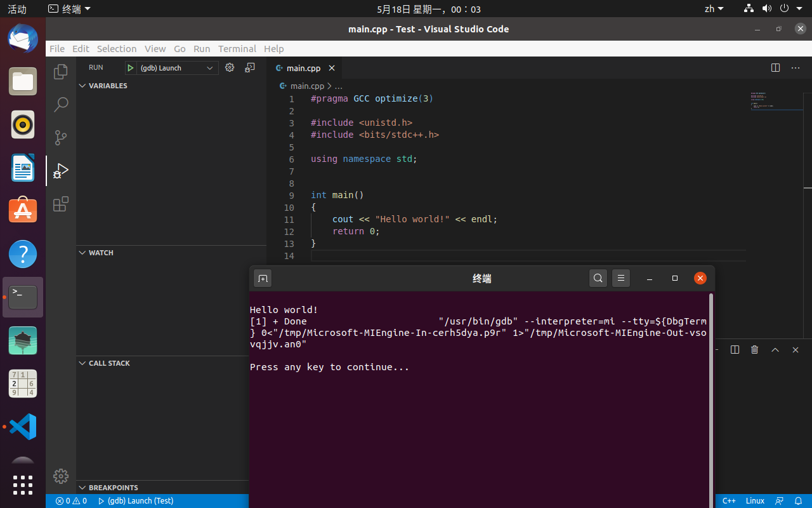Open the 终端 app menu in top bar

pos(70,9)
